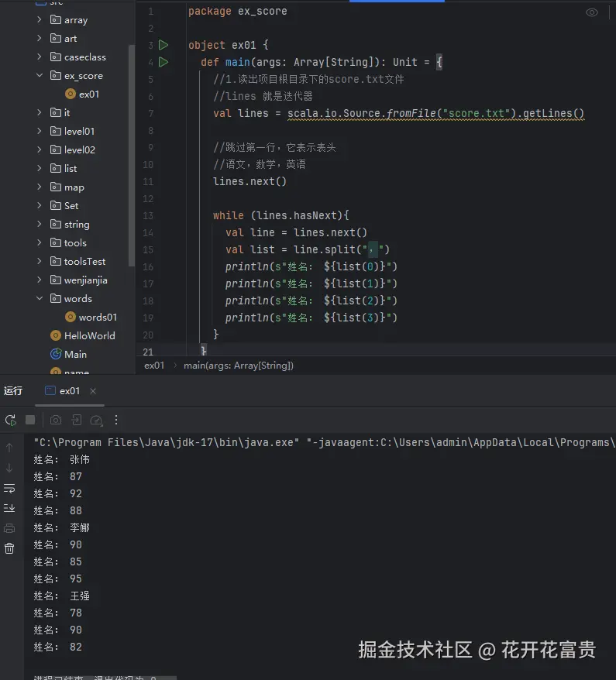Print console output icon
The image size is (616, 680).
coord(9,528)
